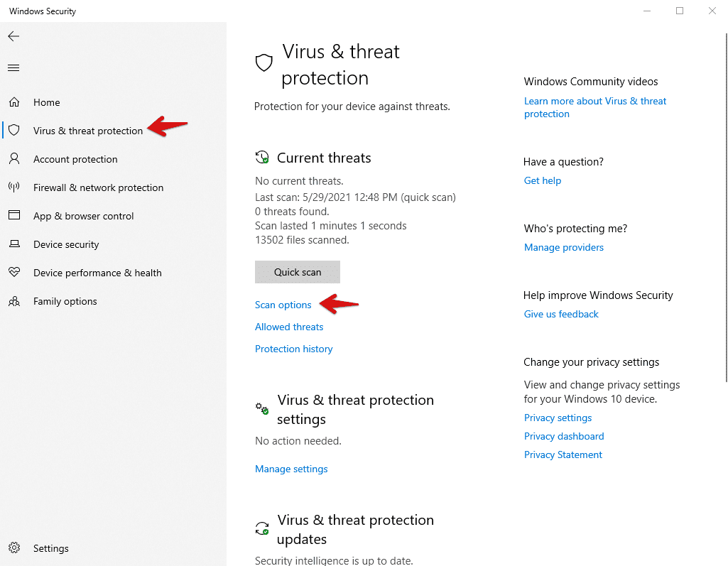The width and height of the screenshot is (728, 566).
Task: View Allowed threats
Action: pyautogui.click(x=289, y=327)
